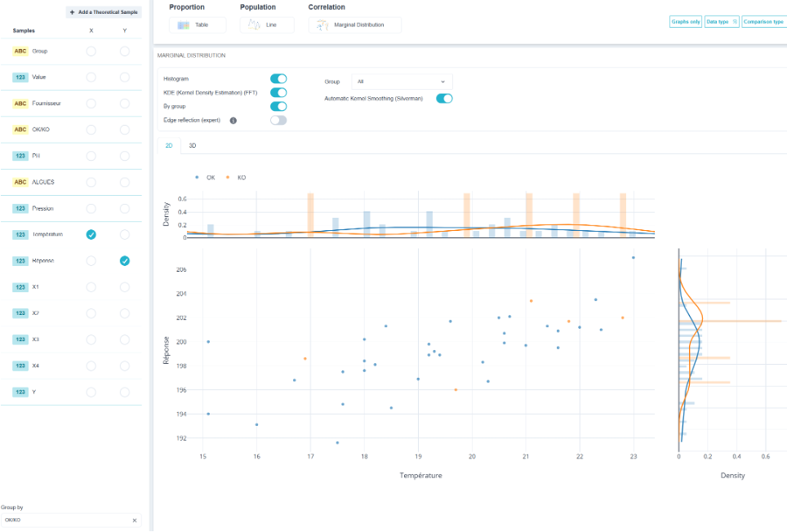Click the Group by OK/KO input field

[x=71, y=521]
